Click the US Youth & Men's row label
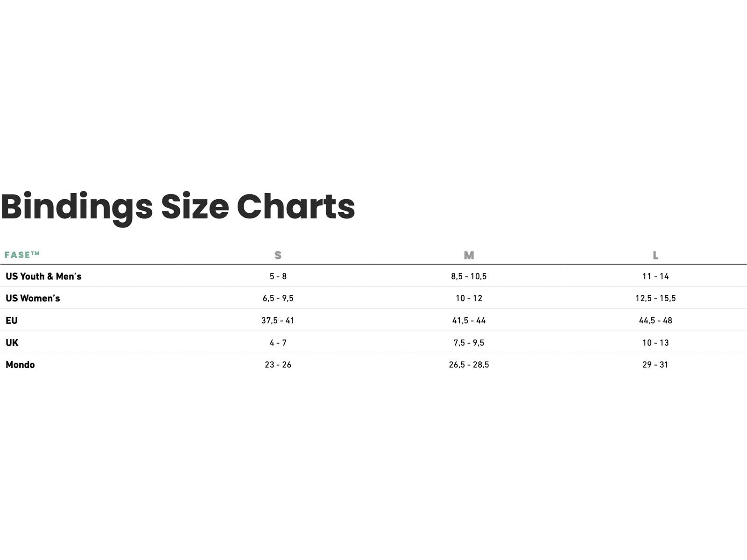 point(43,276)
